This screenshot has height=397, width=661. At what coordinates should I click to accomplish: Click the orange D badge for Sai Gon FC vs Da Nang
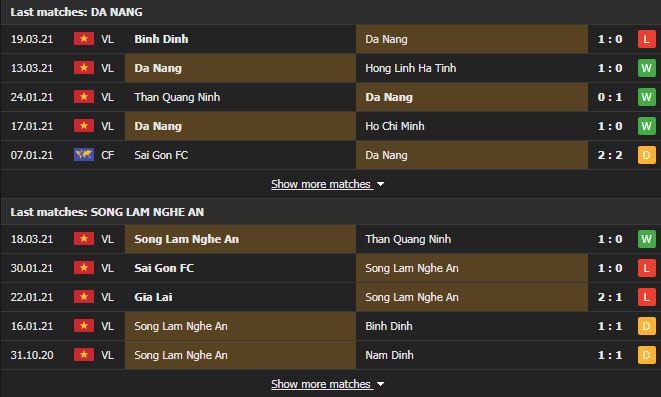(x=646, y=155)
